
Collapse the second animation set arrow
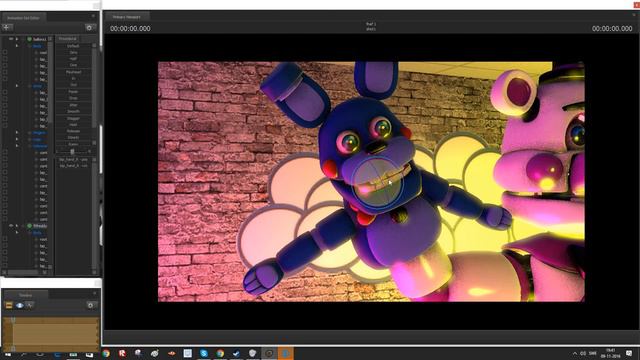coord(17,226)
